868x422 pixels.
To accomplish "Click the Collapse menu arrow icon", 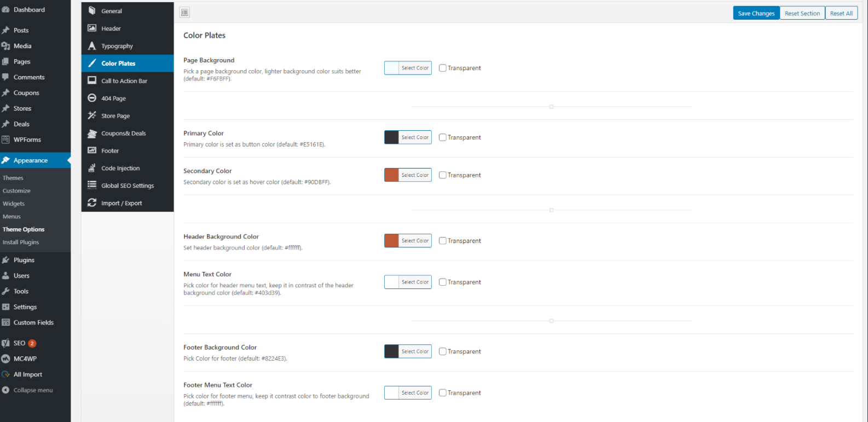I will coord(6,390).
